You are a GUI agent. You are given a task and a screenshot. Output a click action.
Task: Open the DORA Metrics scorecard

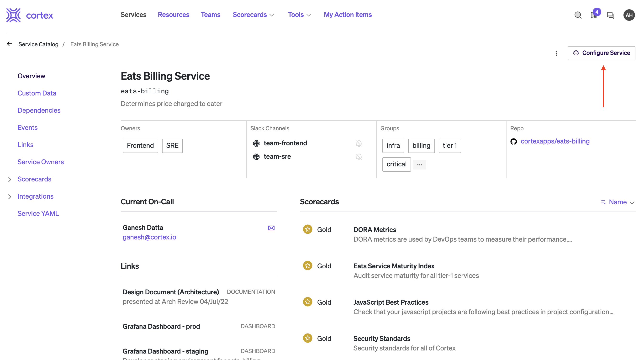coord(375,230)
